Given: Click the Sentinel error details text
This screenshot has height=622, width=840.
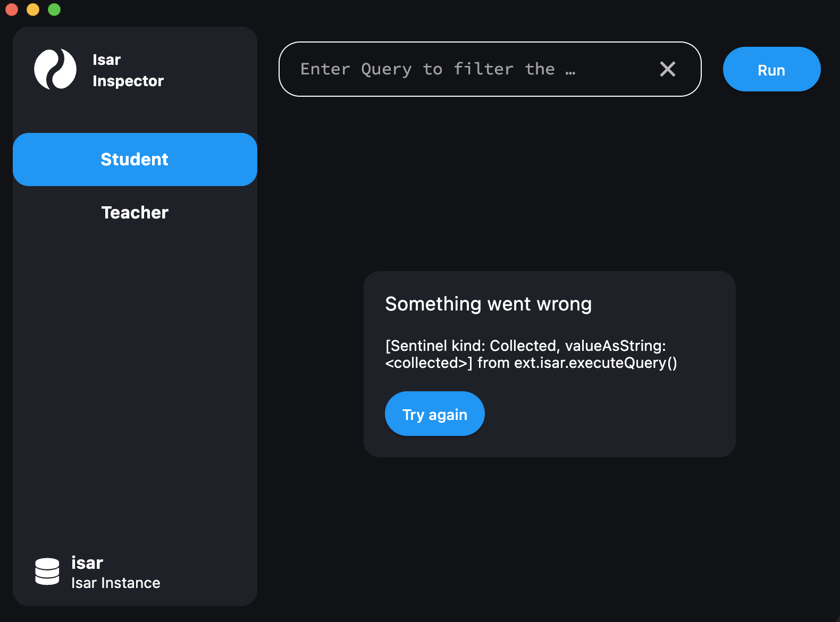Looking at the screenshot, I should click(x=531, y=354).
